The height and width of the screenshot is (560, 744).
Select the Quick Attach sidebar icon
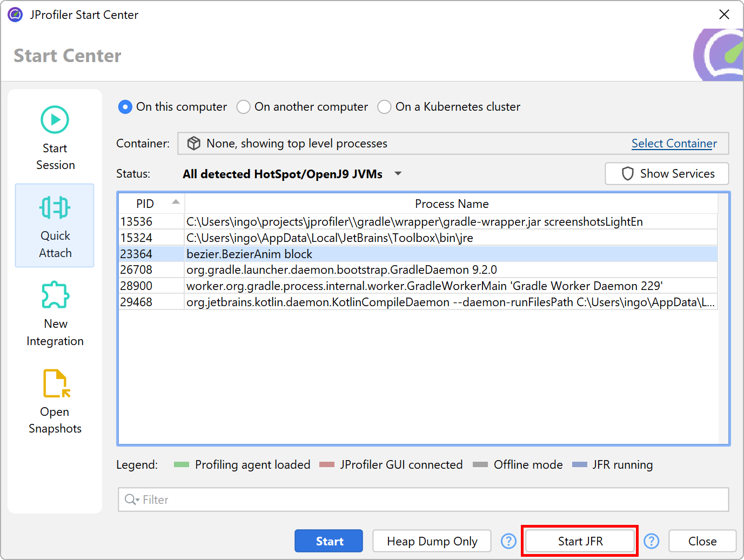(55, 208)
